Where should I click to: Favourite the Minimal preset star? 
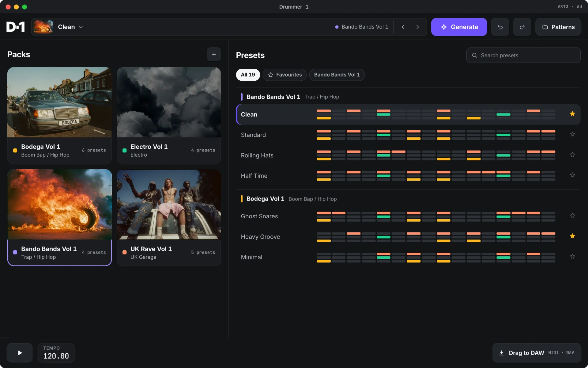click(x=572, y=256)
